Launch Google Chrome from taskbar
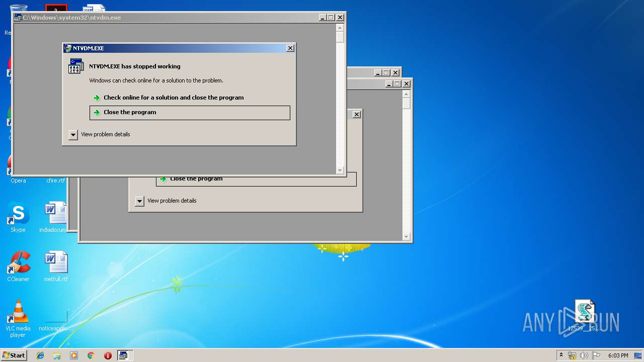The width and height of the screenshot is (644, 362). (91, 355)
